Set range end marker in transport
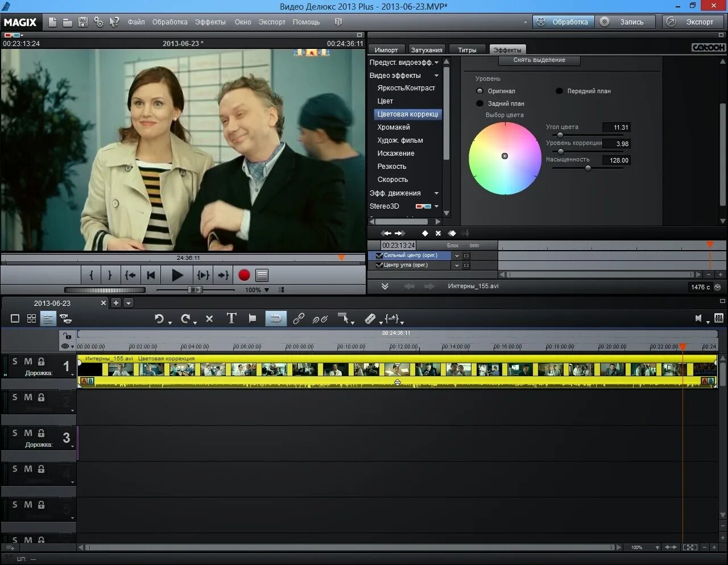 click(x=110, y=275)
